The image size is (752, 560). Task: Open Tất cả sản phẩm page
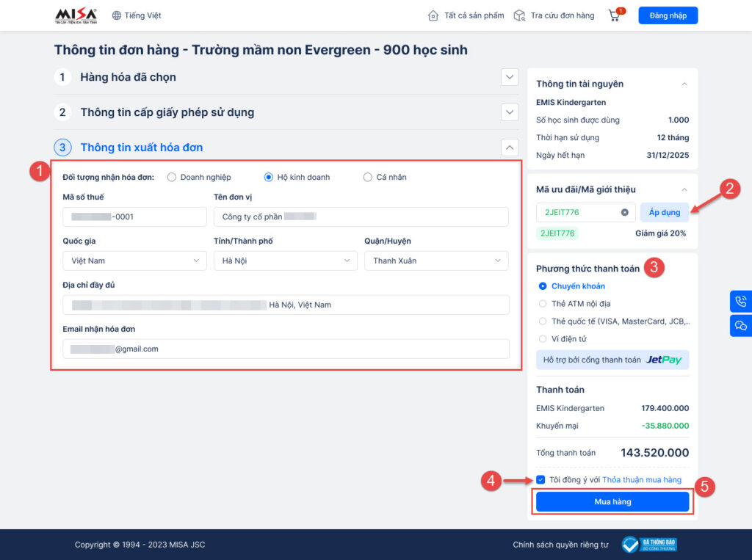click(x=474, y=15)
